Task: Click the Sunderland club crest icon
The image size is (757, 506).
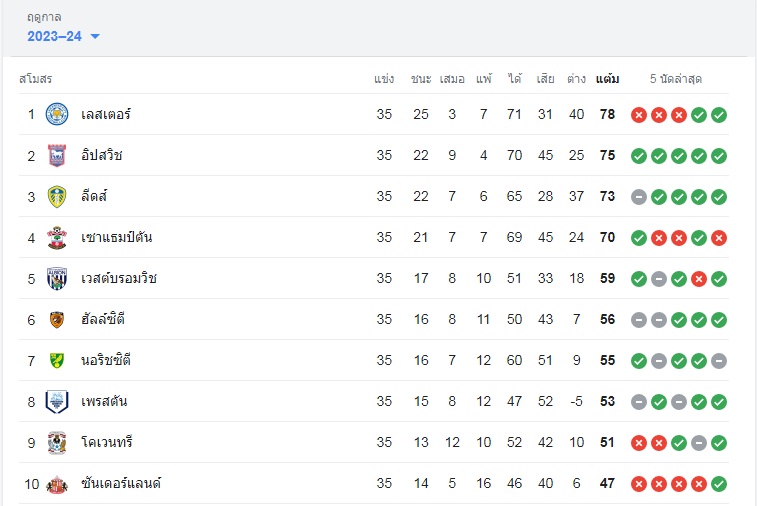Action: [x=57, y=484]
